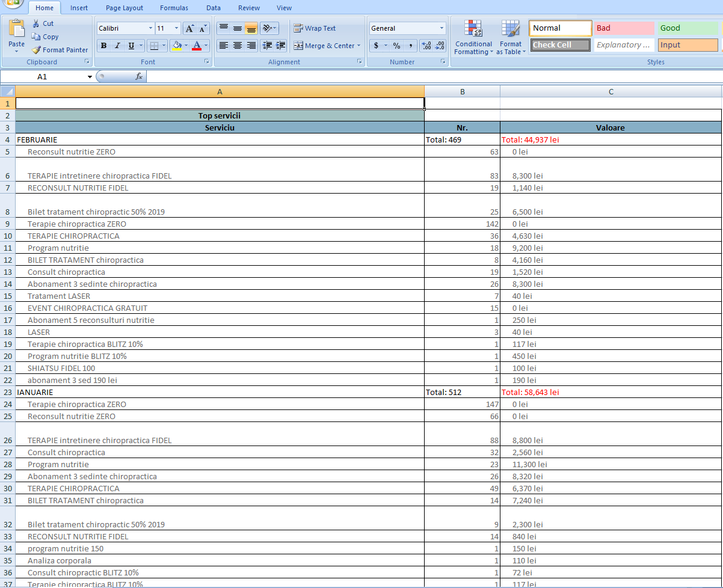Open the Formulas ribbon tab
The width and height of the screenshot is (723, 588).
coord(174,8)
